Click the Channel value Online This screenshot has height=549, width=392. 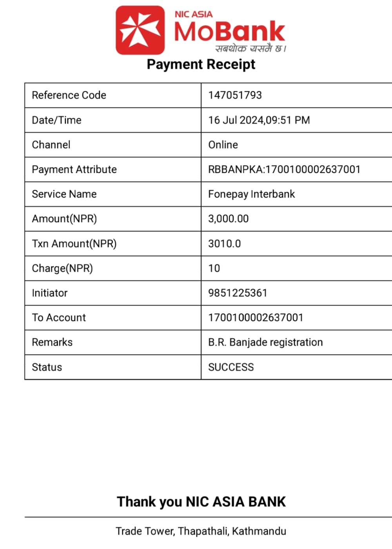(x=223, y=145)
